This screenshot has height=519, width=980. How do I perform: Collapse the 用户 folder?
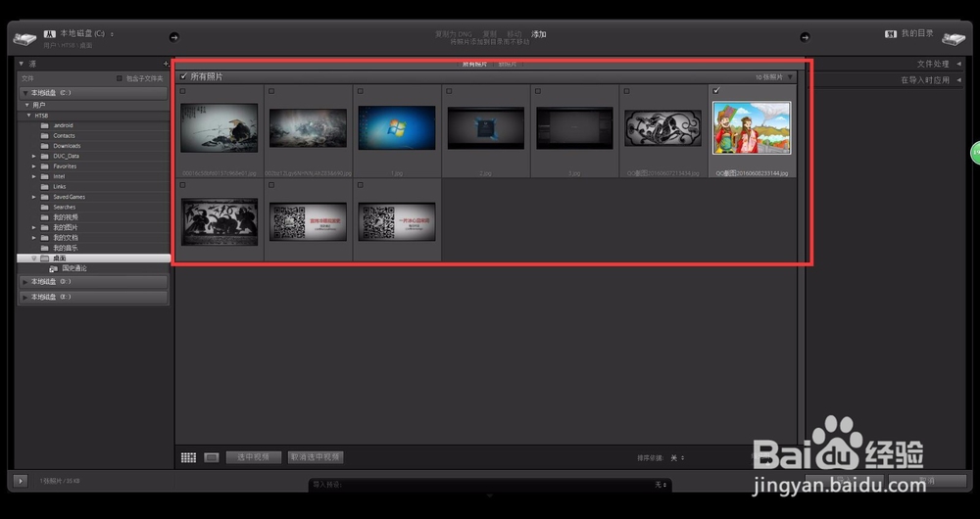coord(26,105)
